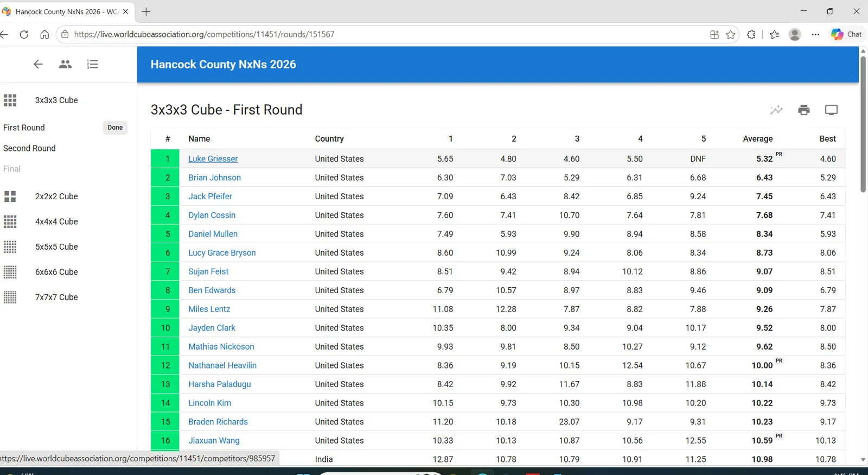Viewport: 868px width, 475px height.
Task: Click the 6x6x6 Cube event icon
Action: coord(10,272)
